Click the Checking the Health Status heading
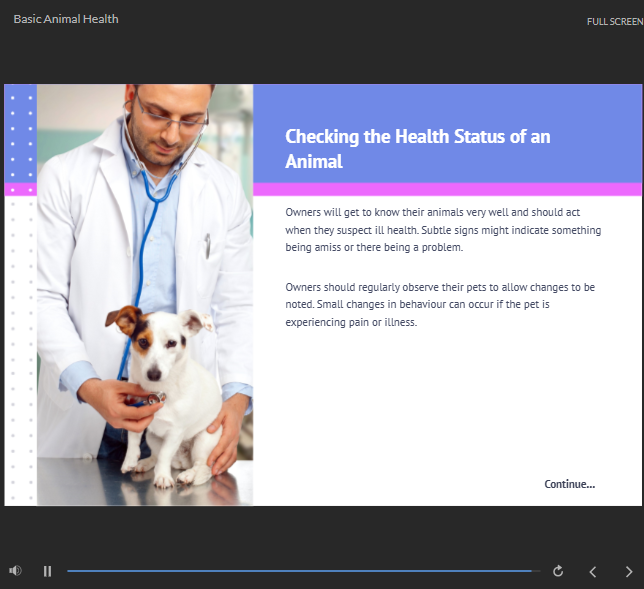This screenshot has height=589, width=644. tap(417, 149)
